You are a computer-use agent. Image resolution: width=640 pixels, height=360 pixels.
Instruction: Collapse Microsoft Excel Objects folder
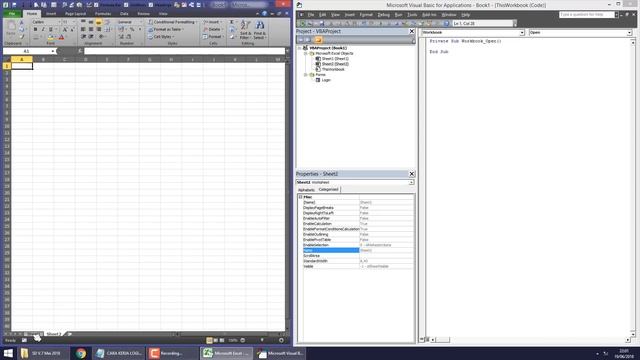click(x=305, y=53)
